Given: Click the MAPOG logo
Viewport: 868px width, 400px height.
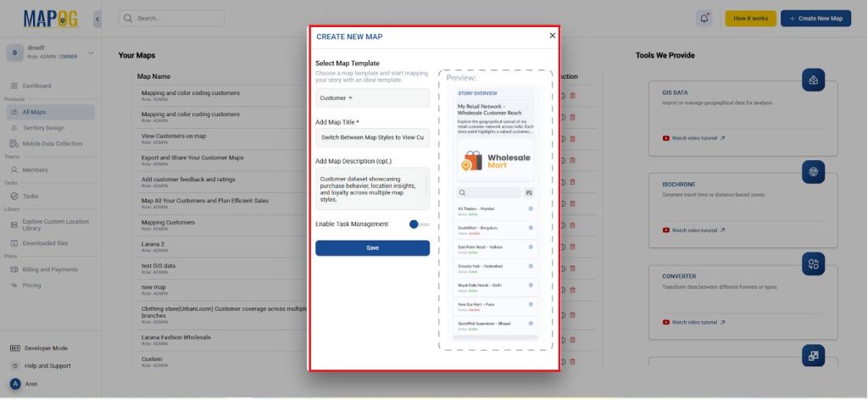Looking at the screenshot, I should pos(50,19).
